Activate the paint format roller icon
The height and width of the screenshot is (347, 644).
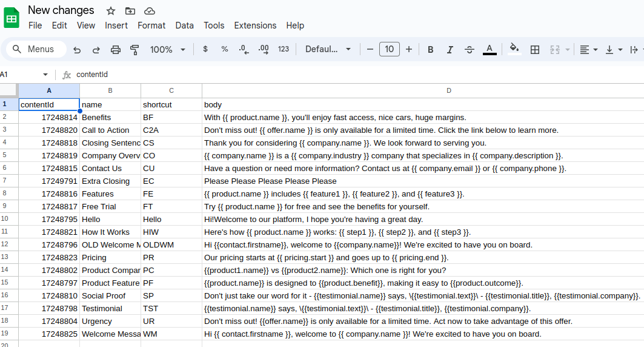pos(134,50)
